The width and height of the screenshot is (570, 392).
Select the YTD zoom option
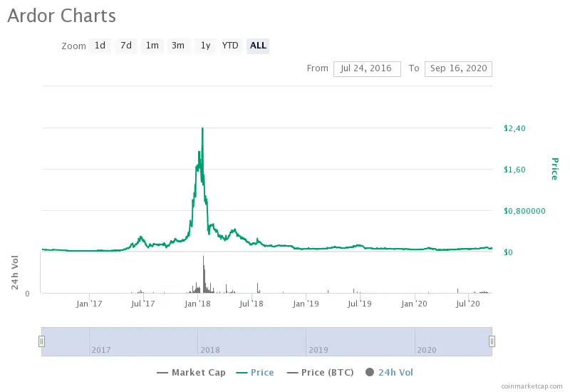(x=230, y=46)
